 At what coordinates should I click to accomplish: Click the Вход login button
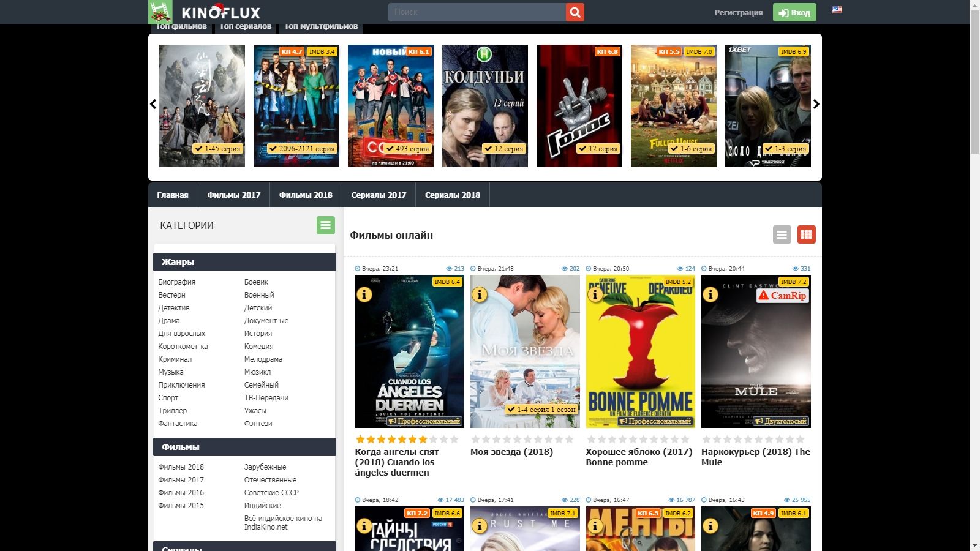click(794, 12)
